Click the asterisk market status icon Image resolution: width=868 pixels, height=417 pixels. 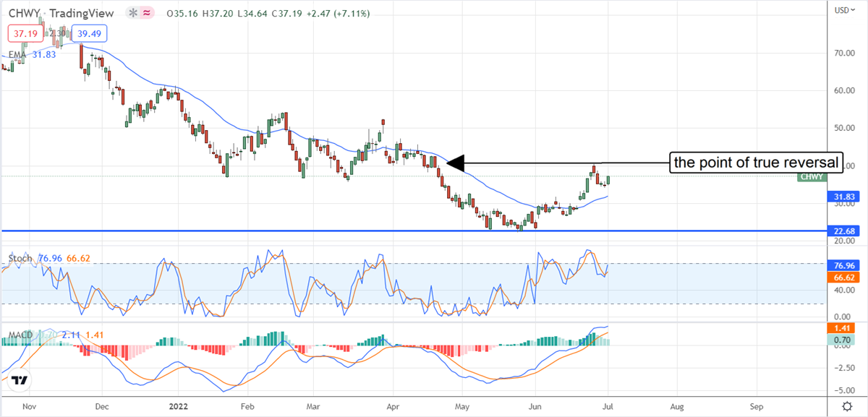coord(132,14)
